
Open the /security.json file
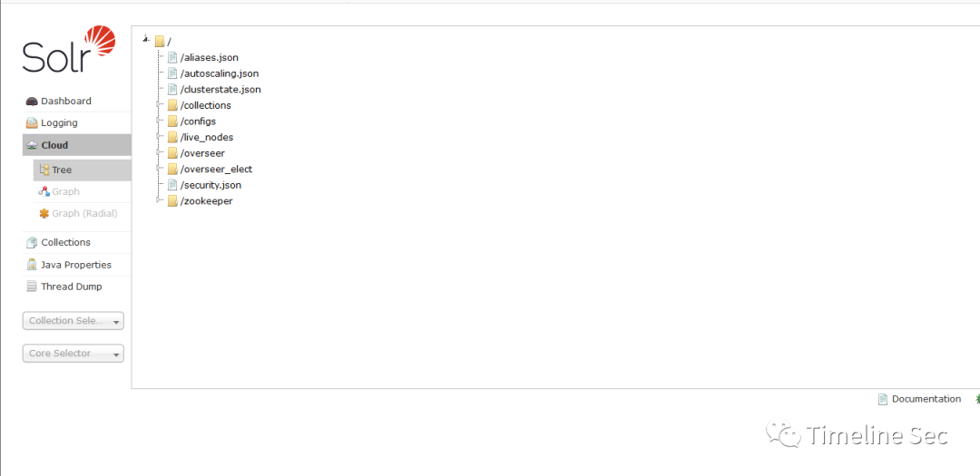click(x=211, y=185)
